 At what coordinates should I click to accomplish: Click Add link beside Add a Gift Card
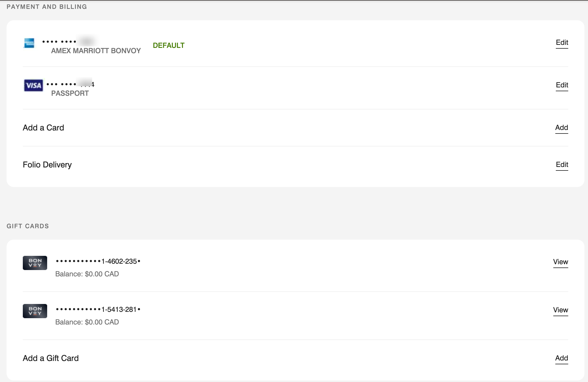click(x=561, y=358)
